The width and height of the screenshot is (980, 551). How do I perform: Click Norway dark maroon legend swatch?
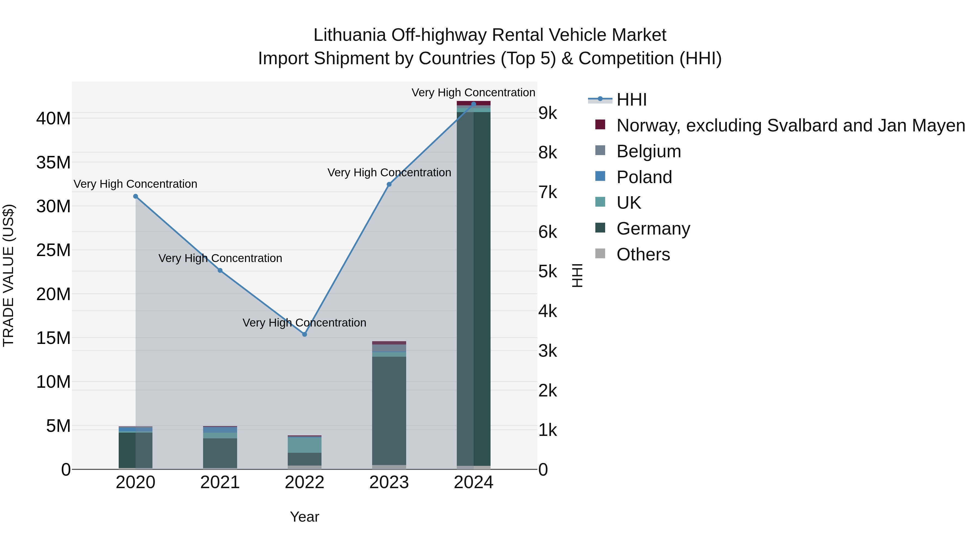pyautogui.click(x=600, y=125)
